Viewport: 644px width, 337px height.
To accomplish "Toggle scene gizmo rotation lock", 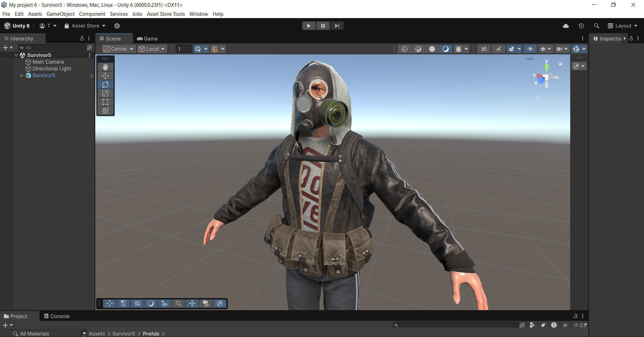I will [560, 63].
